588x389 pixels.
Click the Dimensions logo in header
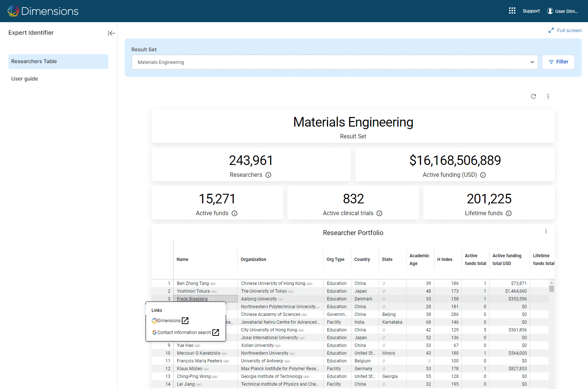43,11
